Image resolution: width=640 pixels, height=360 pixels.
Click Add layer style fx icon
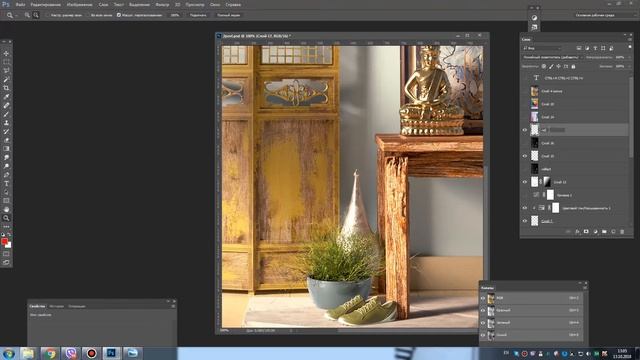(x=577, y=231)
